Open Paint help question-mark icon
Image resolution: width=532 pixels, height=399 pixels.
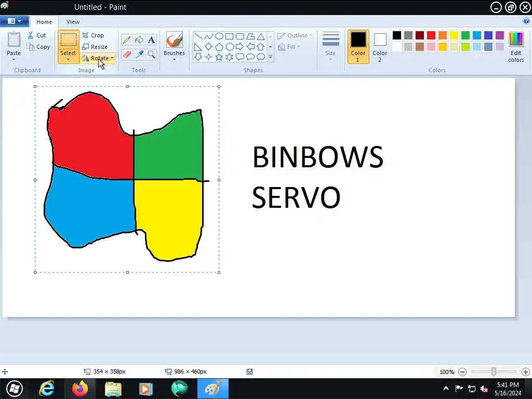coord(526,21)
